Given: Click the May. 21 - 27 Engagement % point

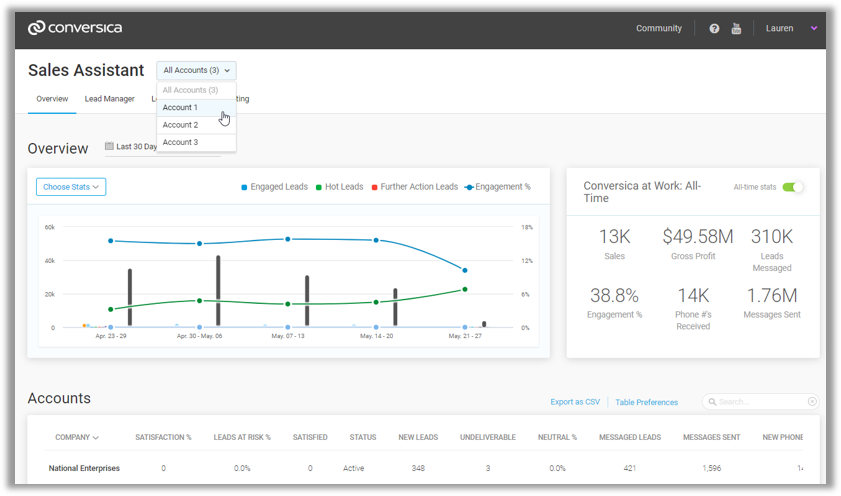Looking at the screenshot, I should click(465, 270).
